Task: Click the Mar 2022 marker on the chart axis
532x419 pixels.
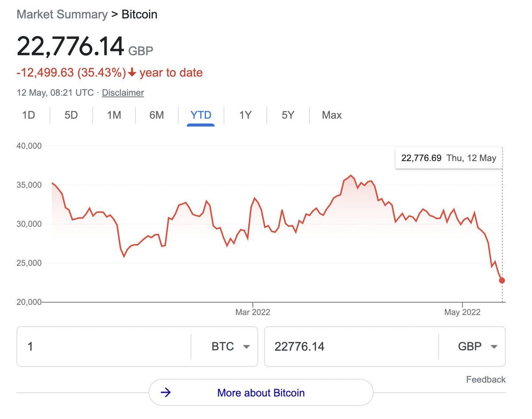Action: point(253,312)
